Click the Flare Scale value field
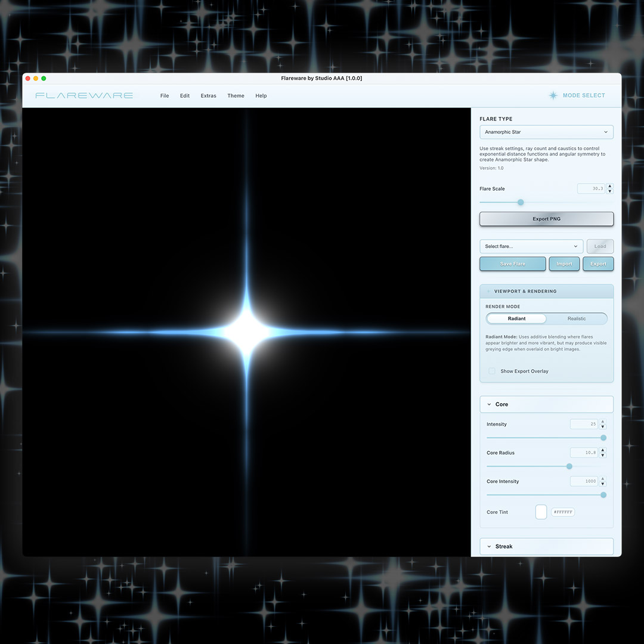644x644 pixels. 590,188
